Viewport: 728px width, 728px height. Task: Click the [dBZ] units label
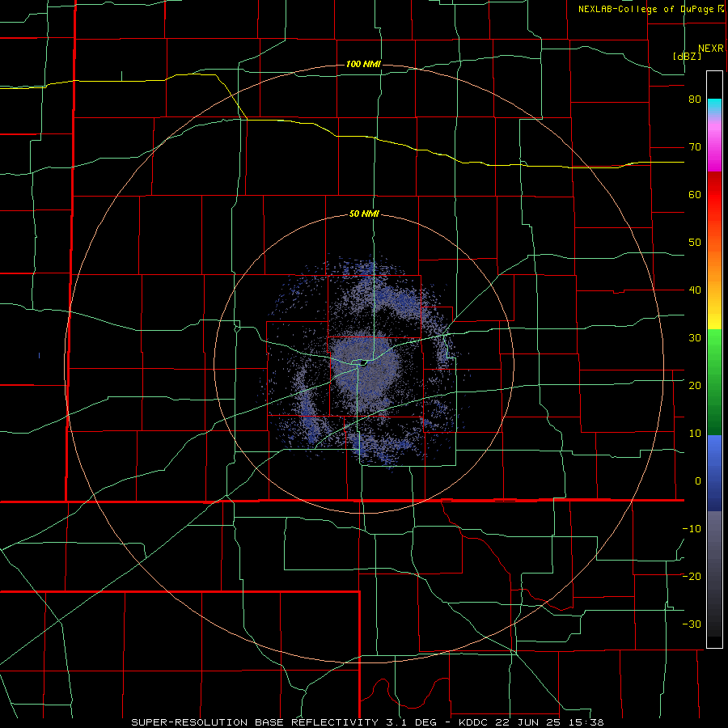pyautogui.click(x=687, y=56)
